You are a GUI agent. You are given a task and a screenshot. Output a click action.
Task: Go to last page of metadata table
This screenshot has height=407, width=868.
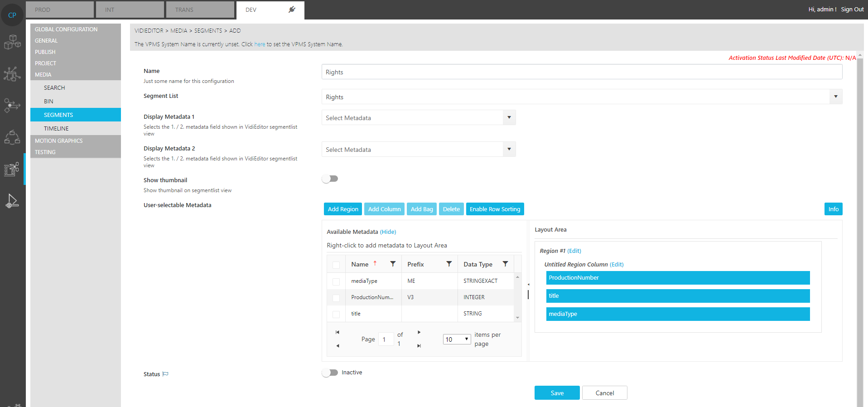[419, 346]
